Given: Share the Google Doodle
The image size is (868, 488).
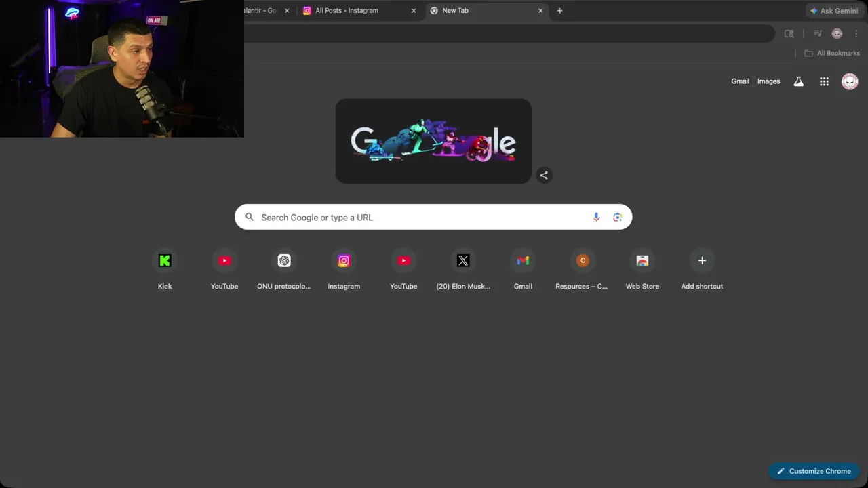Looking at the screenshot, I should pyautogui.click(x=544, y=176).
